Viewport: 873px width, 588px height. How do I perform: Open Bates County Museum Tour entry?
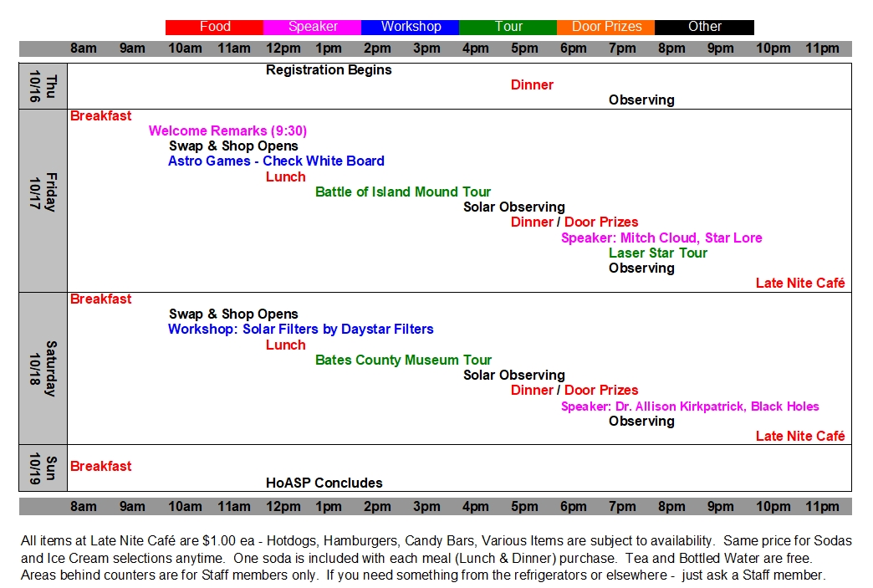[x=403, y=360]
